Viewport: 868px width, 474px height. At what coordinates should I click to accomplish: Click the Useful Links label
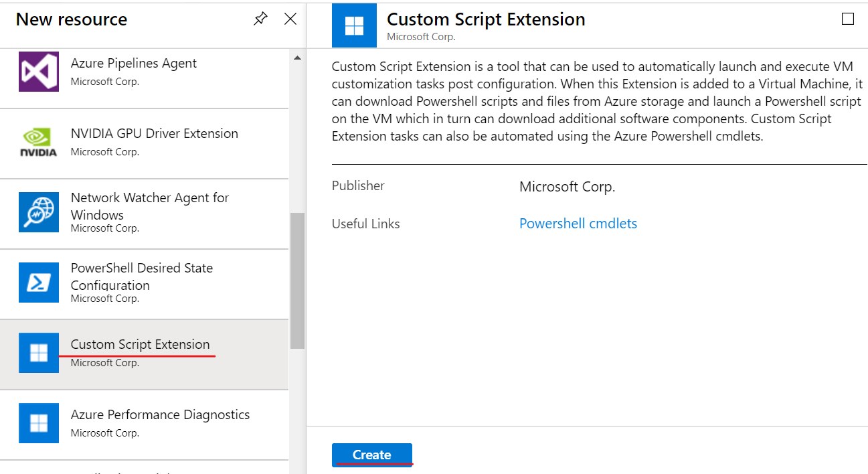(x=366, y=224)
